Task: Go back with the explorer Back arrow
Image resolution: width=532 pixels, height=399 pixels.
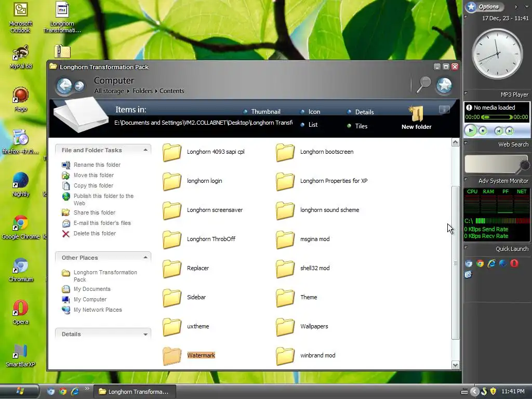Action: [64, 86]
